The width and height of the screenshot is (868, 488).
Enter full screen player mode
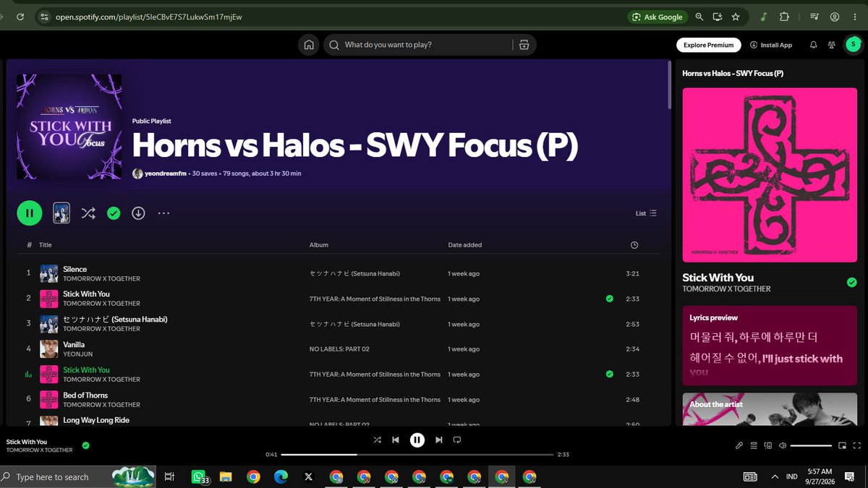click(856, 446)
